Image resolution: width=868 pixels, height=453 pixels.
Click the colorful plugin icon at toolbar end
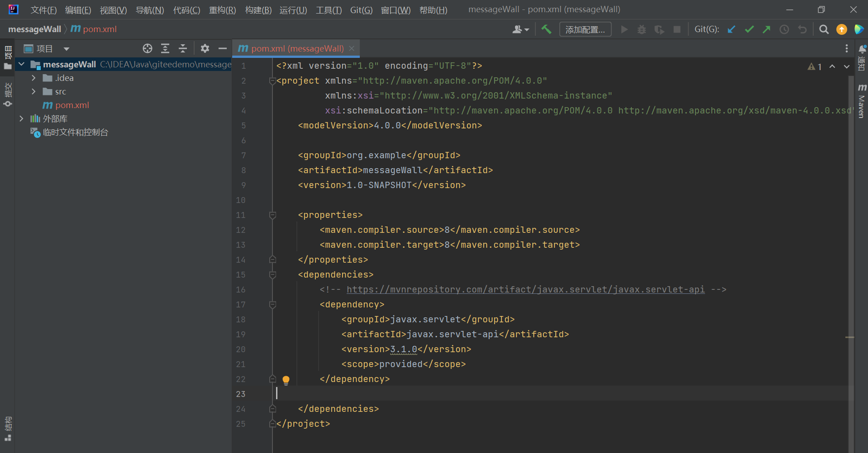tap(858, 29)
